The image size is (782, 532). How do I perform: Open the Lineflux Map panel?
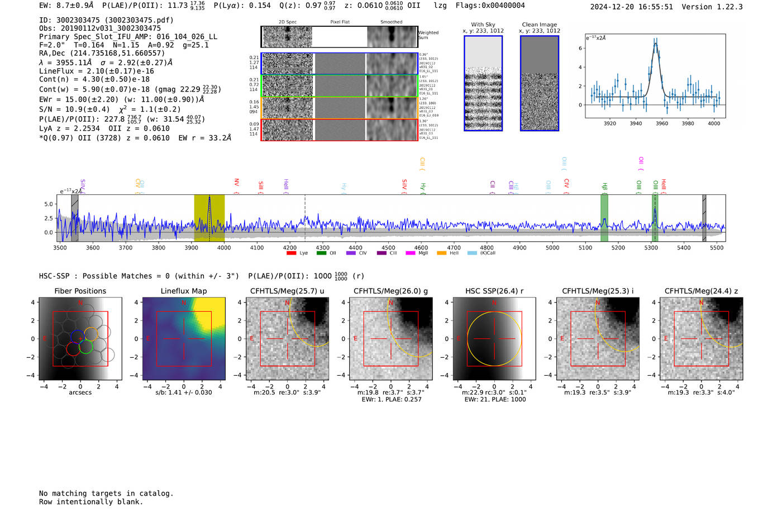[184, 338]
